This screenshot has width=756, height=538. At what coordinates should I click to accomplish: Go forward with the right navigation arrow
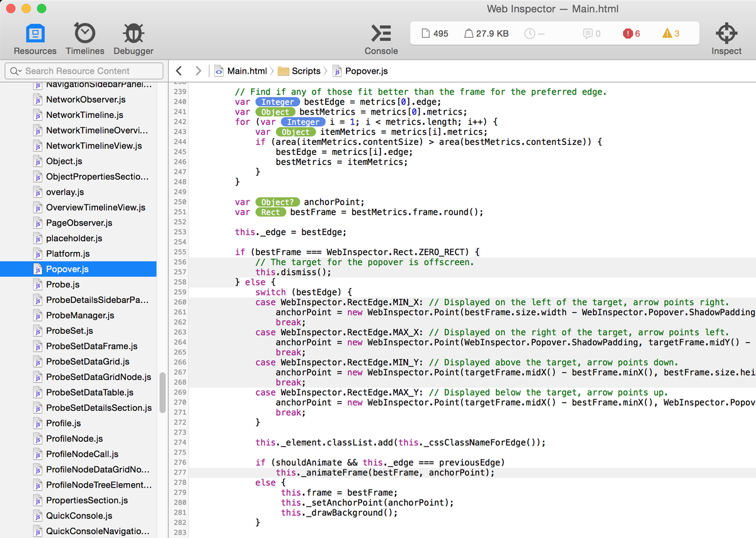tap(198, 71)
